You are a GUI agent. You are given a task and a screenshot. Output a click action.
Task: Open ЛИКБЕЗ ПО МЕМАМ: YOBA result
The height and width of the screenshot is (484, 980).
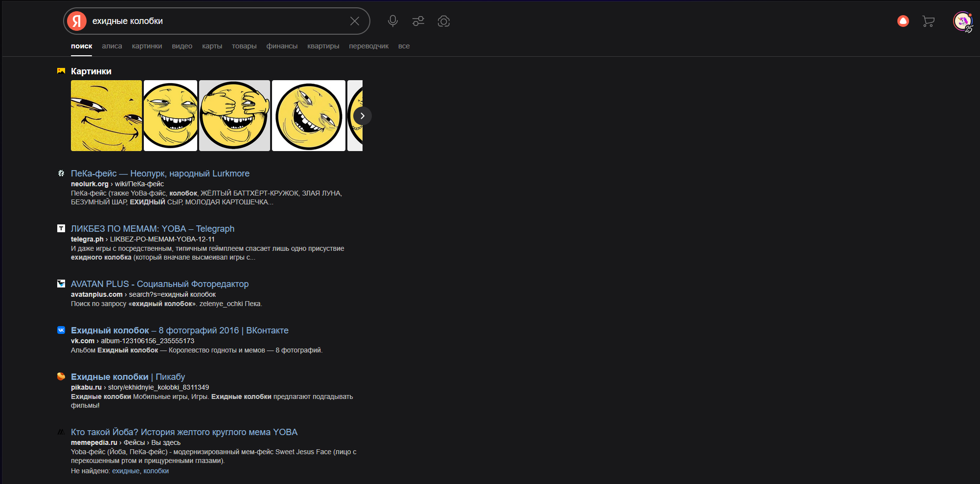tap(153, 229)
